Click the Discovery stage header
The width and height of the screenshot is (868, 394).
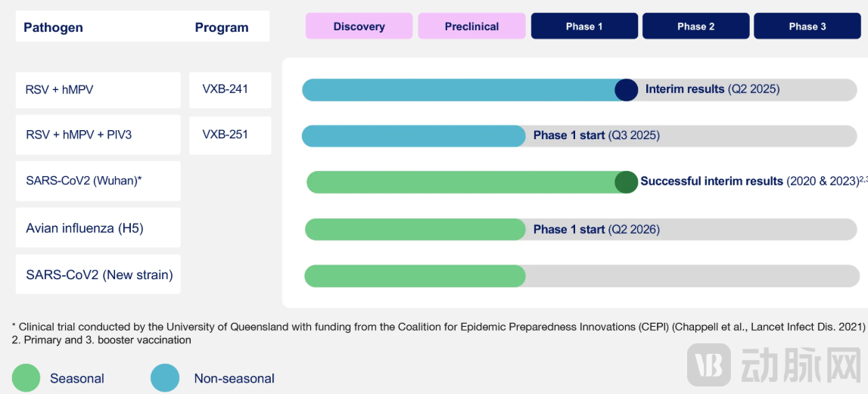359,26
